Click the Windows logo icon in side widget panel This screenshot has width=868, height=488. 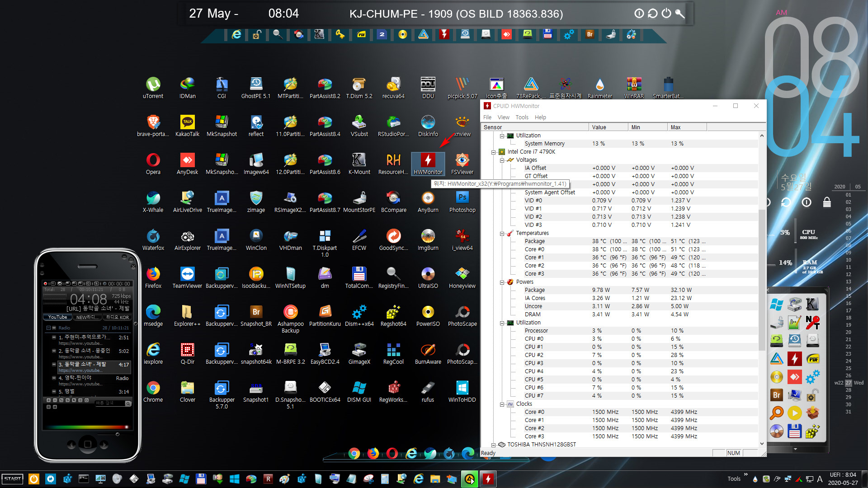777,304
